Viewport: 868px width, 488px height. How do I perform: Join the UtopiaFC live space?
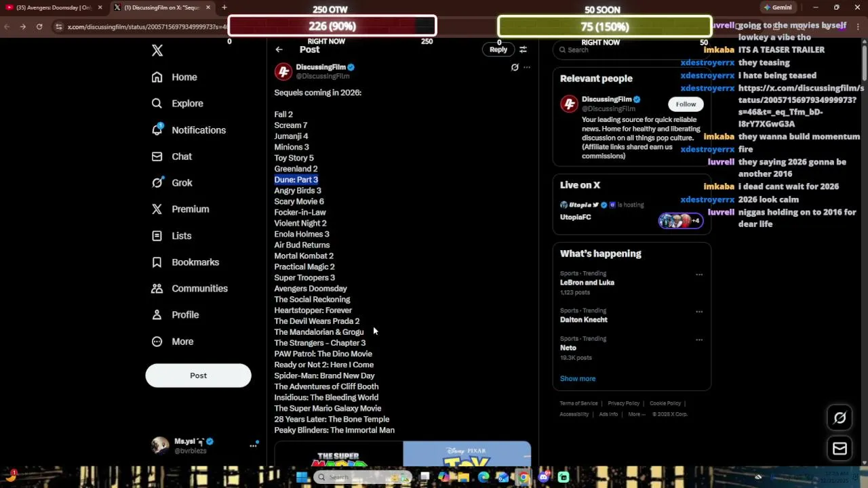(576, 217)
